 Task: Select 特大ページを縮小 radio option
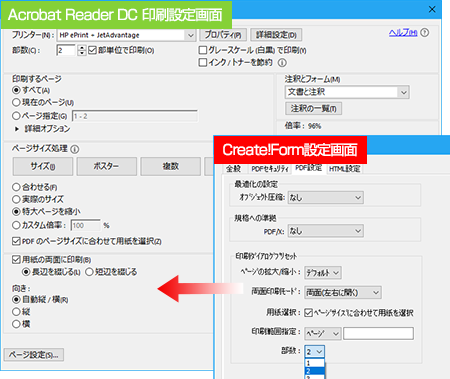pos(16,211)
